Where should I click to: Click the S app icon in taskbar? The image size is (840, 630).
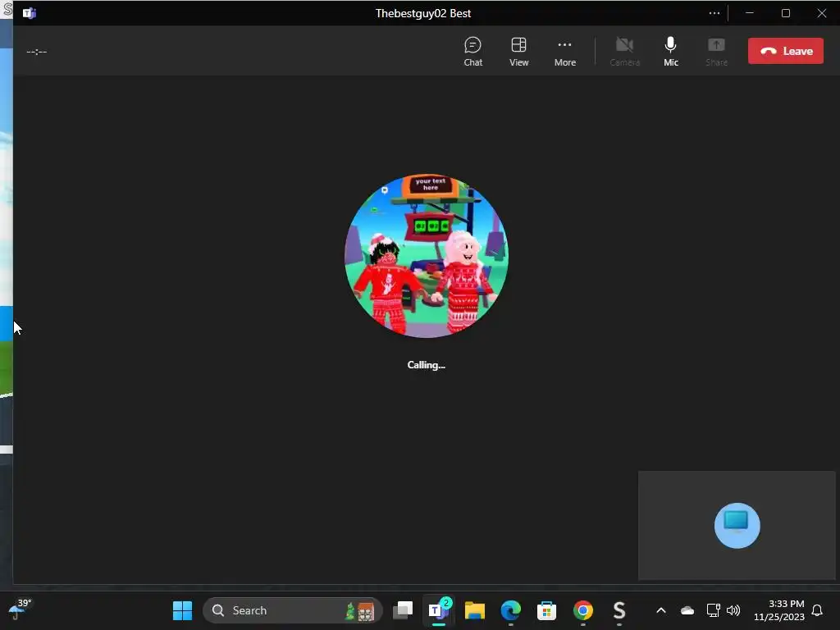click(619, 610)
